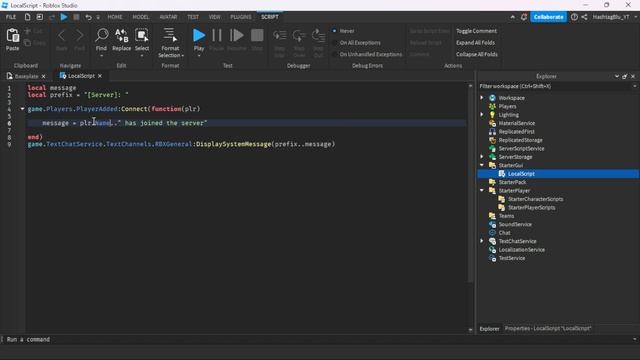Close the LocalScript editor tab

click(x=100, y=76)
